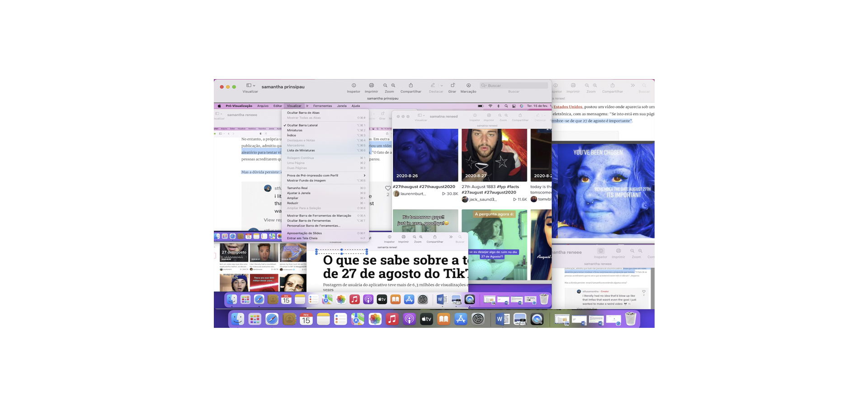
Task: Open Microsoft Word in the large dock
Action: coord(502,319)
